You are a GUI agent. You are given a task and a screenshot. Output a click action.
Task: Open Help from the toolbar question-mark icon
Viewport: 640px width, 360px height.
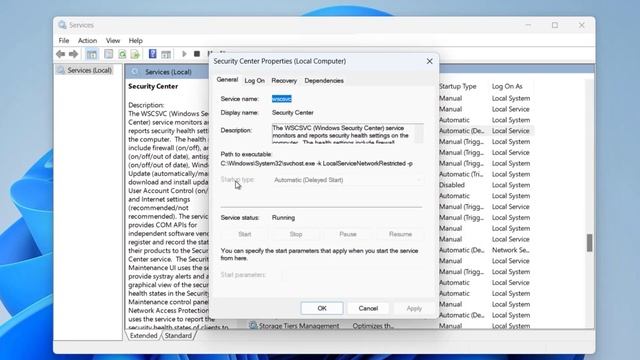153,54
